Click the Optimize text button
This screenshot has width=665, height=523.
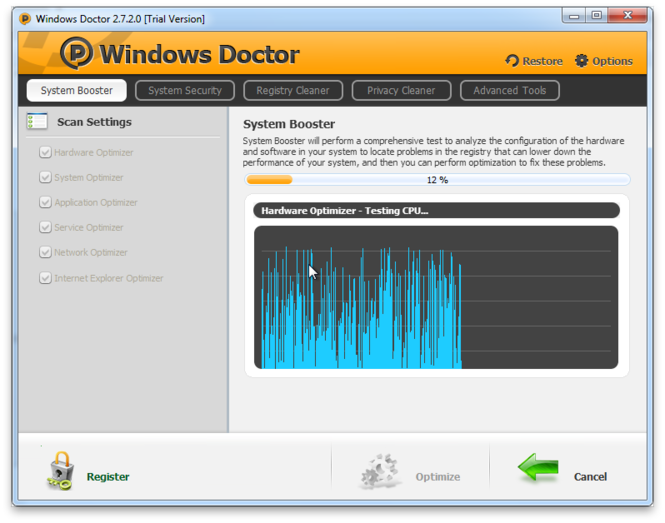[438, 477]
